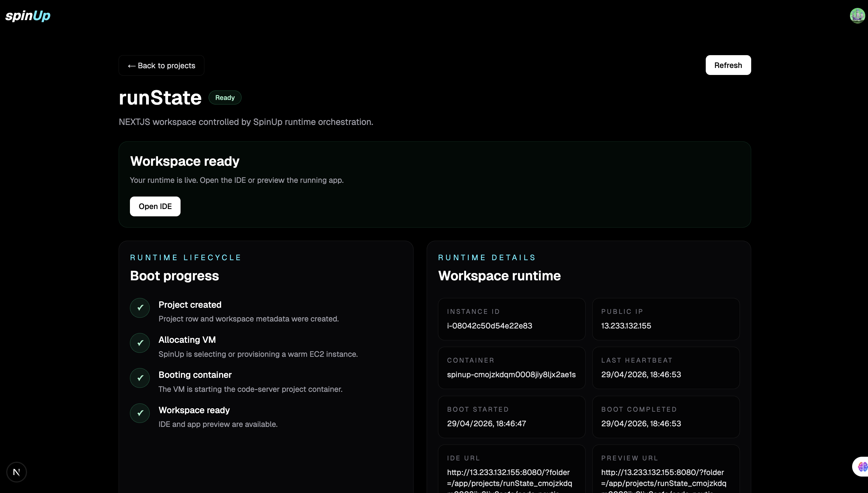Image resolution: width=868 pixels, height=493 pixels.
Task: Open the brain assistant widget icon
Action: pyautogui.click(x=862, y=466)
